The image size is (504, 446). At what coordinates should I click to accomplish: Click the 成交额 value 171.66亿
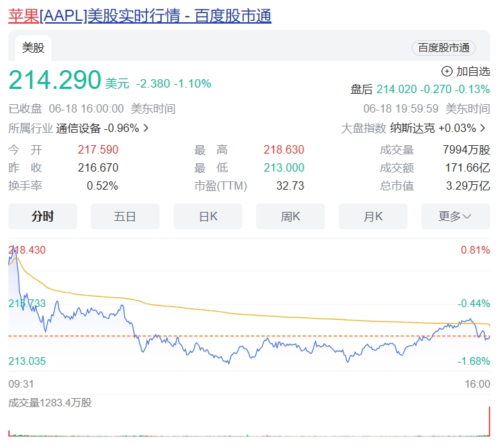coord(468,167)
